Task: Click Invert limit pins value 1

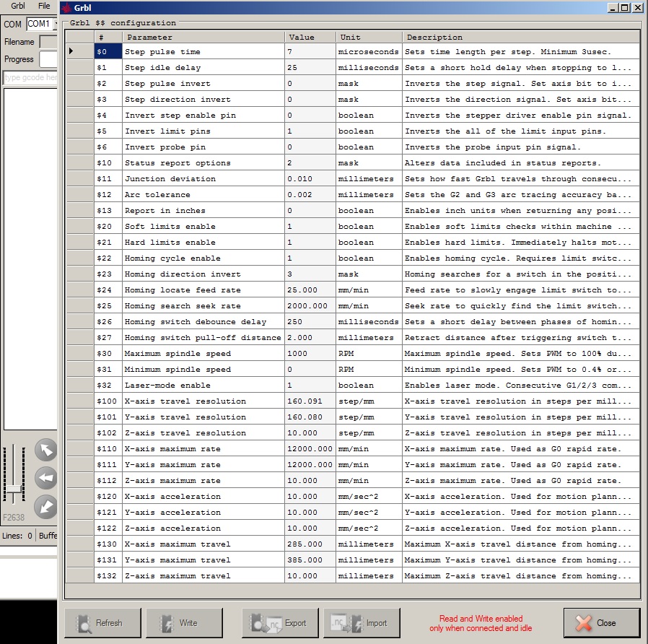Action: [310, 131]
